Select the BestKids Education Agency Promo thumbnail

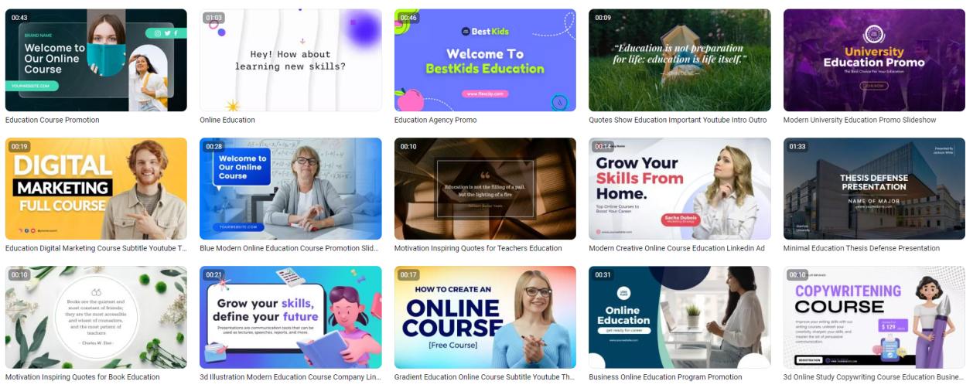tap(485, 60)
